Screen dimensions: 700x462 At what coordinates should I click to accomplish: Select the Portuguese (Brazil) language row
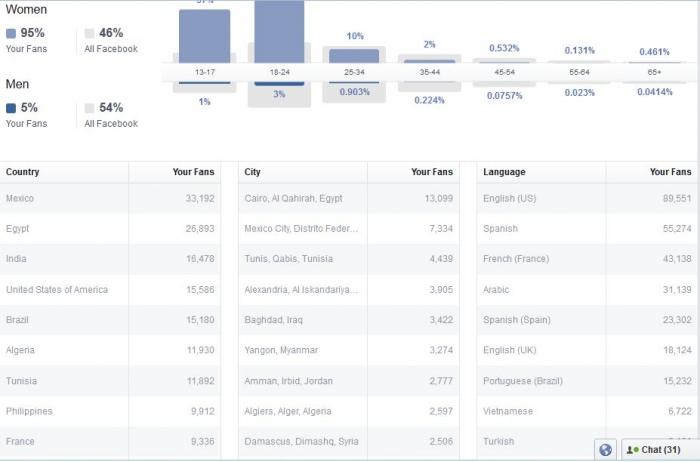(587, 381)
